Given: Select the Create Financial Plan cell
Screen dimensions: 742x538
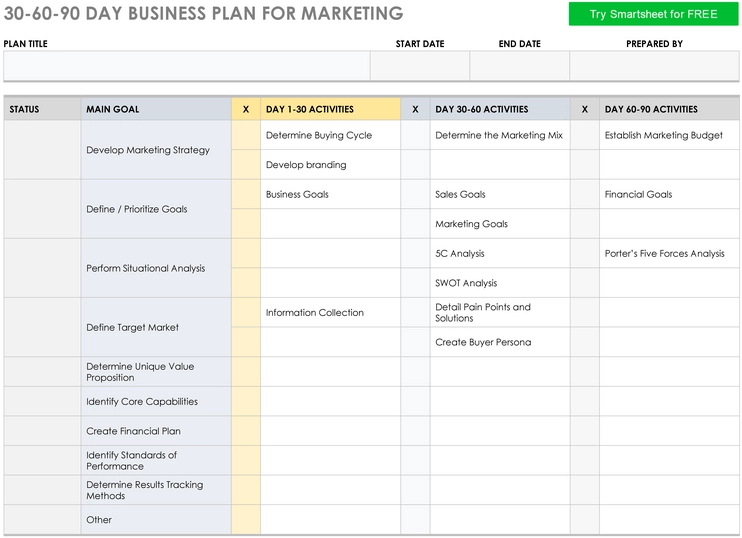Looking at the screenshot, I should (x=156, y=431).
